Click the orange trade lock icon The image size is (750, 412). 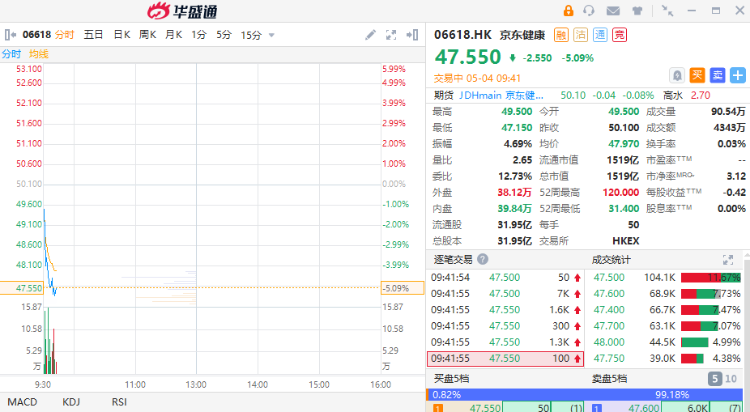[x=568, y=11]
